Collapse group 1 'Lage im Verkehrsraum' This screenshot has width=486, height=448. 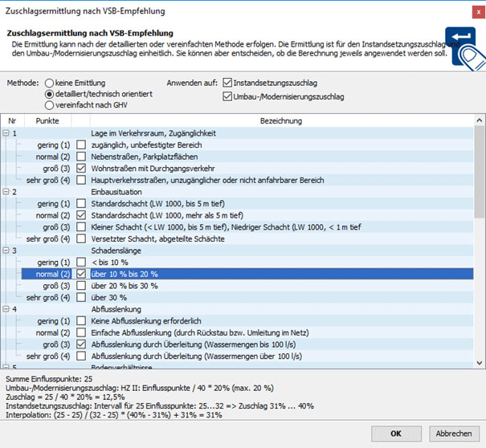(x=6, y=133)
